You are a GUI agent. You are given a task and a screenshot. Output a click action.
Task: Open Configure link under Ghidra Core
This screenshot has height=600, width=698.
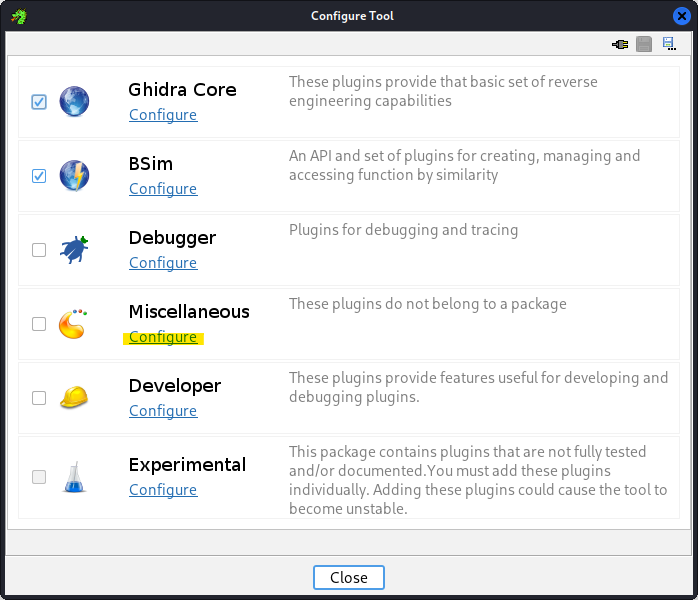(x=163, y=115)
